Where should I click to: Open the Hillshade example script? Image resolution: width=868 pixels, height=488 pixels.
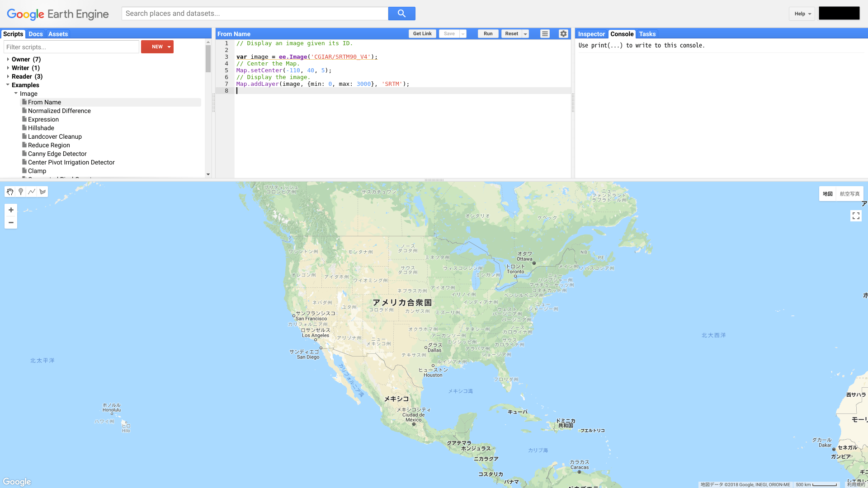pyautogui.click(x=41, y=128)
